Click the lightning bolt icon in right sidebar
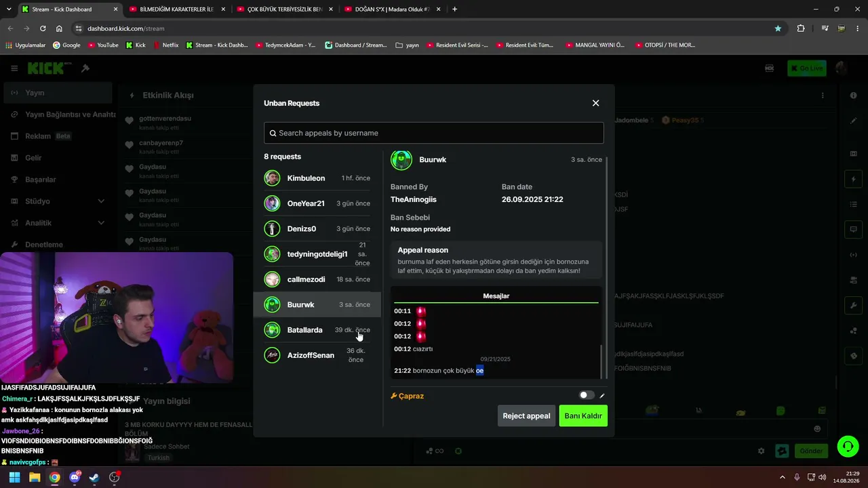The width and height of the screenshot is (868, 488). point(854,180)
